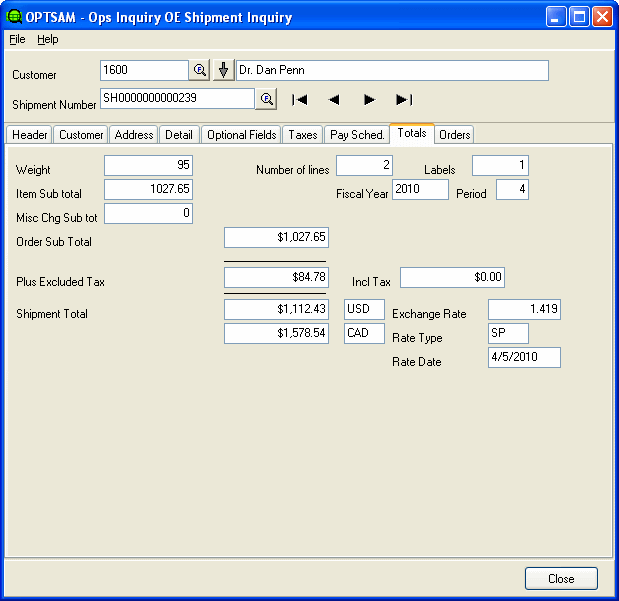
Task: Select the Exchange Rate field
Action: pos(524,310)
